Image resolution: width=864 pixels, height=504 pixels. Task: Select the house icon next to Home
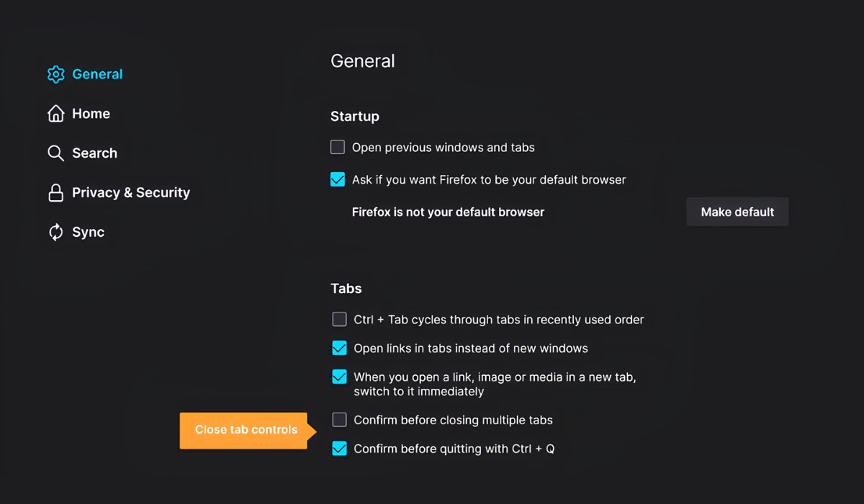coord(55,113)
